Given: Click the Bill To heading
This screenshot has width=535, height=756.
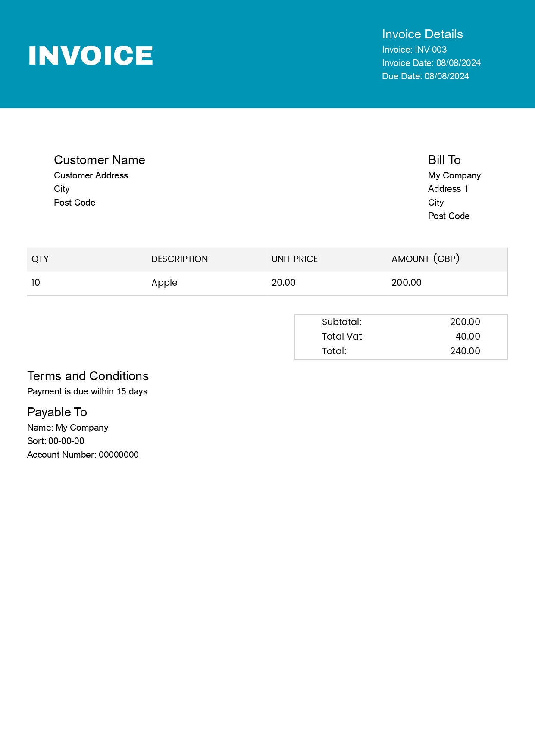Looking at the screenshot, I should pos(444,160).
